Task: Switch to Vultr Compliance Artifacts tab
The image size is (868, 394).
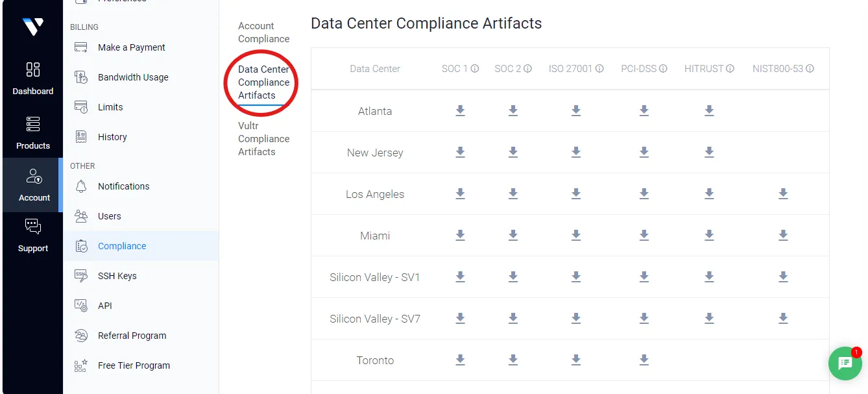Action: click(263, 139)
